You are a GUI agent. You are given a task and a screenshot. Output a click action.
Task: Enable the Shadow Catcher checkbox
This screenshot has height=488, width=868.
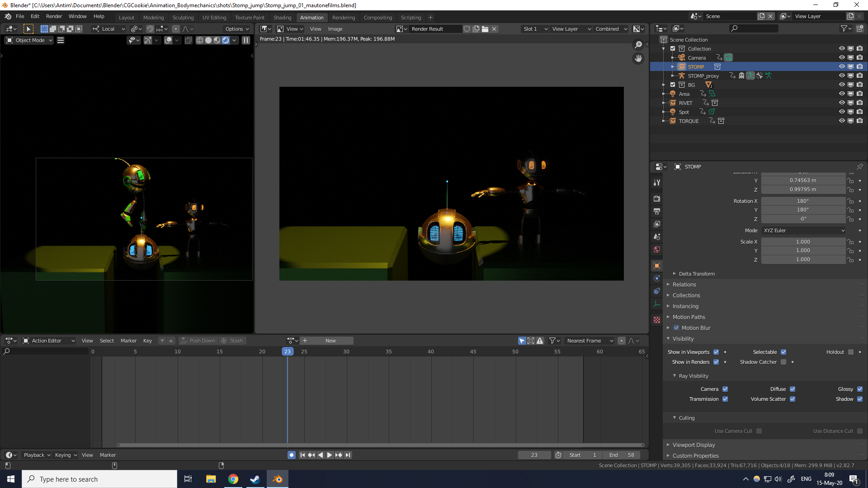tap(783, 362)
